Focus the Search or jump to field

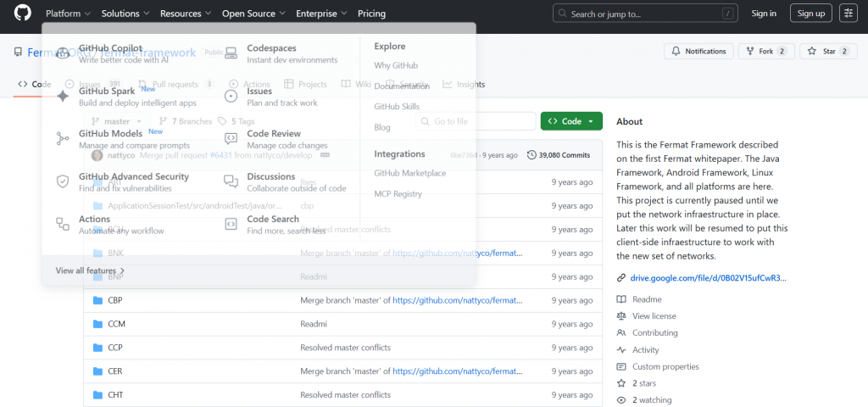click(x=645, y=14)
